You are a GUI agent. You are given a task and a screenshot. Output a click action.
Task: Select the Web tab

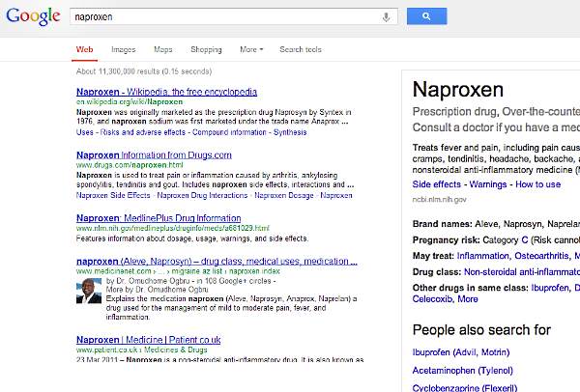[x=84, y=49]
